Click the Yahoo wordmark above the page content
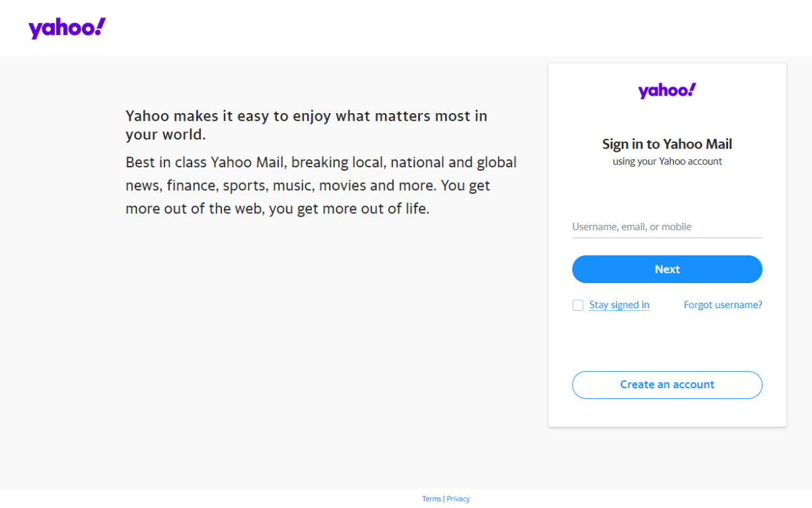 point(66,28)
